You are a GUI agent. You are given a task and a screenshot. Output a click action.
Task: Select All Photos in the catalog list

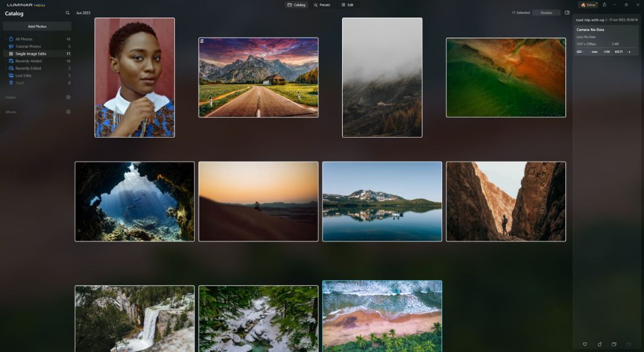coord(37,39)
